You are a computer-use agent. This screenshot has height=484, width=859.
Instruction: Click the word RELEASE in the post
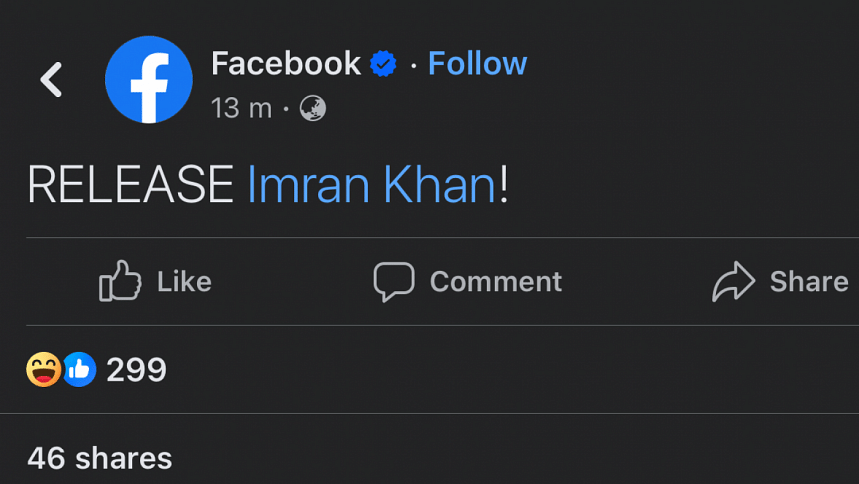130,185
